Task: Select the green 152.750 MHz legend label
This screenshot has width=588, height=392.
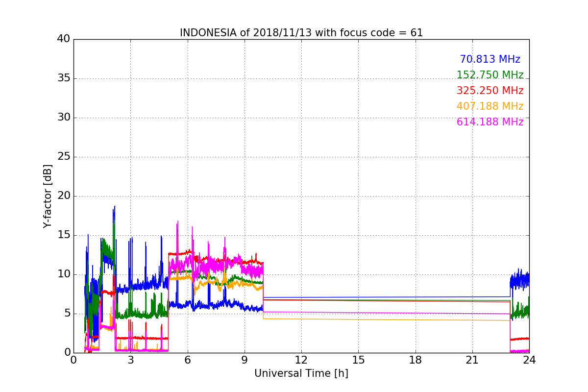Action: click(490, 75)
